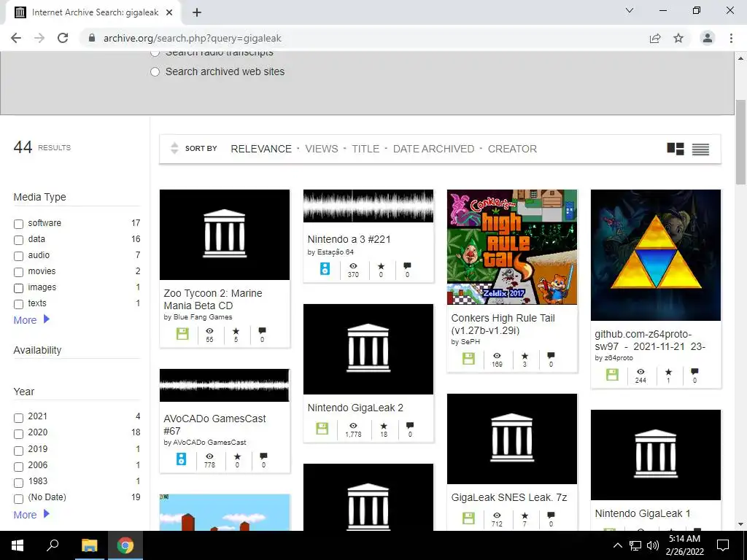Check the audio media type filter

tap(18, 256)
